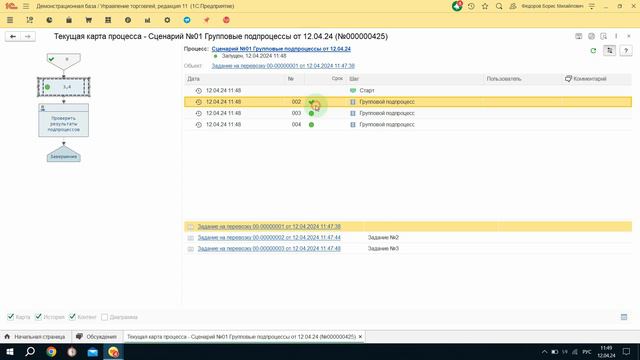Open Задание на перевозку 00-00000002 link

(269, 238)
